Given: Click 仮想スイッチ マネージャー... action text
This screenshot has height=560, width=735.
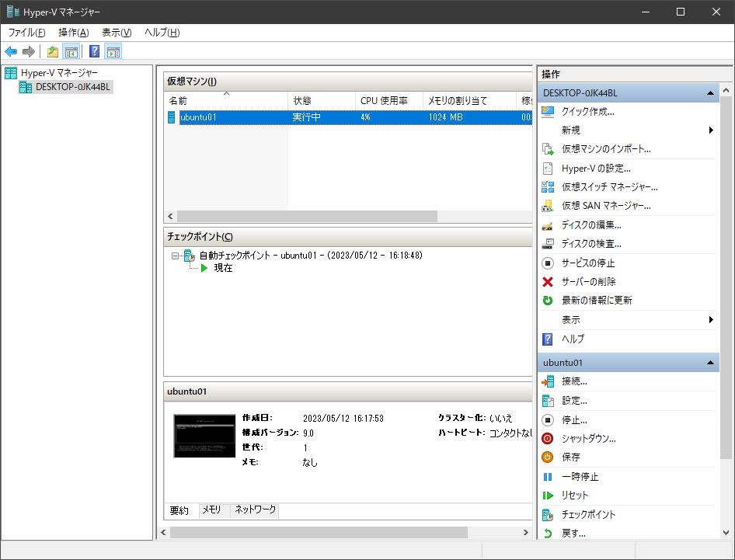Looking at the screenshot, I should pos(610,187).
